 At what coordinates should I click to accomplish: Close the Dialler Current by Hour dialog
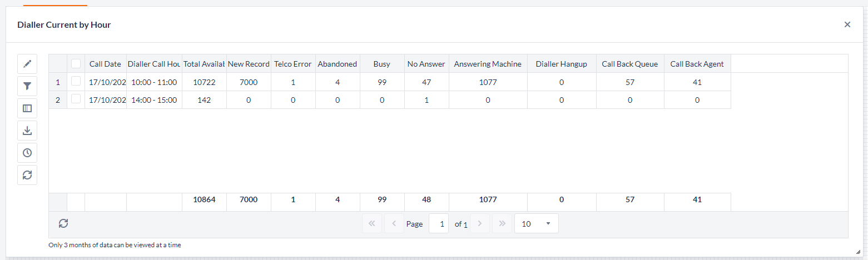[847, 24]
